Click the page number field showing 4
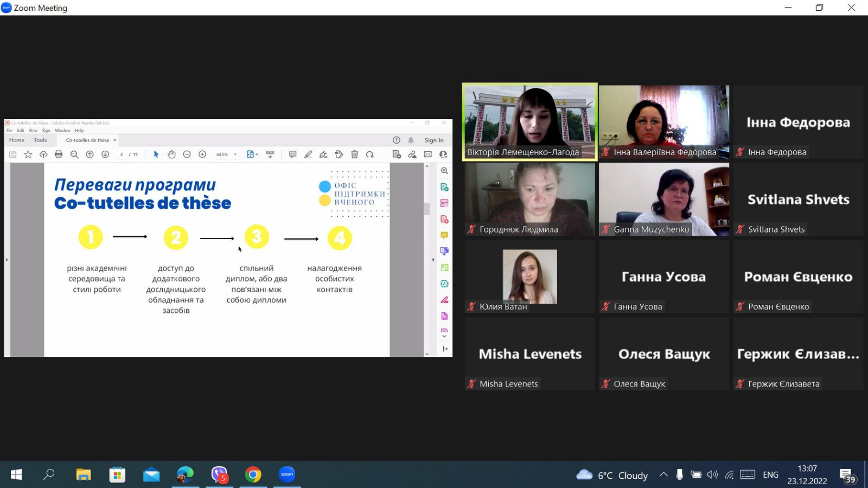This screenshot has height=488, width=868. point(122,155)
